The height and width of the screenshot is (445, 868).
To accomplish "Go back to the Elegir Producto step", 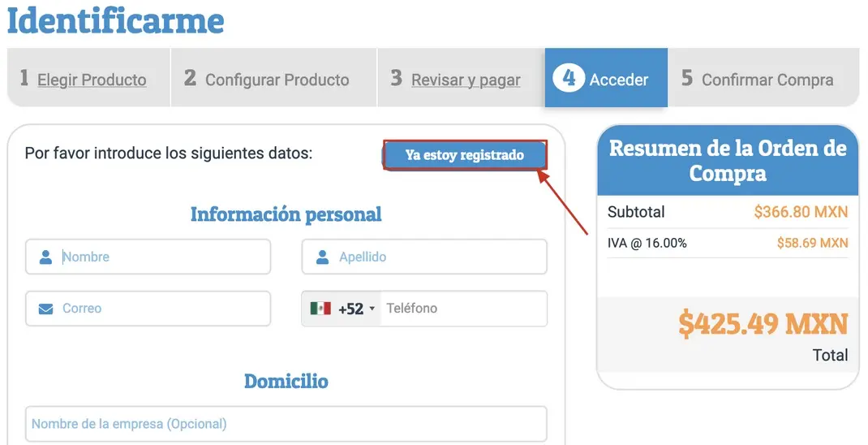I will click(92, 80).
